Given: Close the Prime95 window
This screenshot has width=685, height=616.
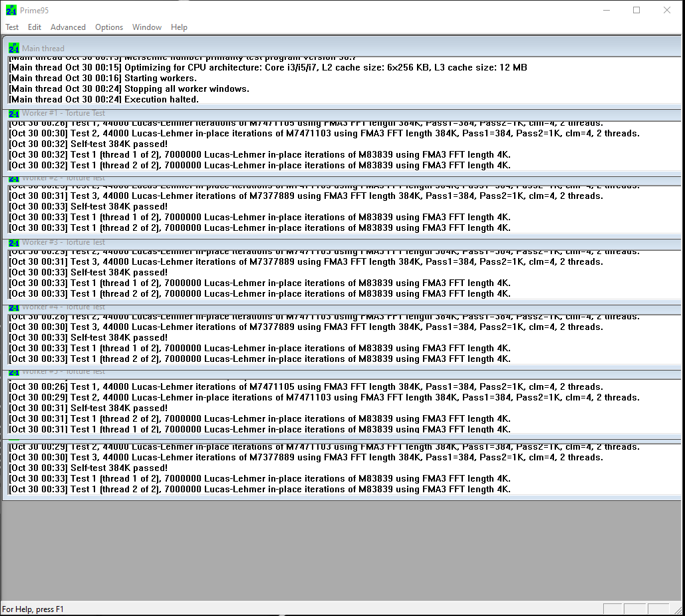Looking at the screenshot, I should tap(666, 10).
